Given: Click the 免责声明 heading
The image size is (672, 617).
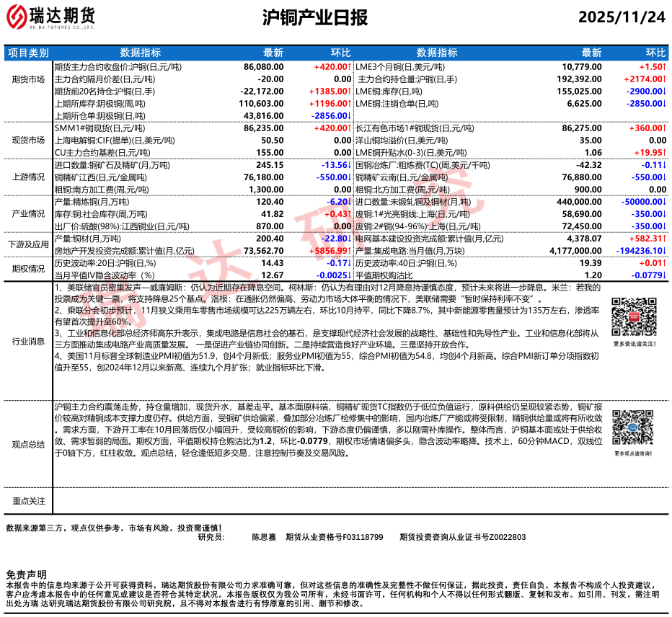Looking at the screenshot, I should click(x=26, y=574).
